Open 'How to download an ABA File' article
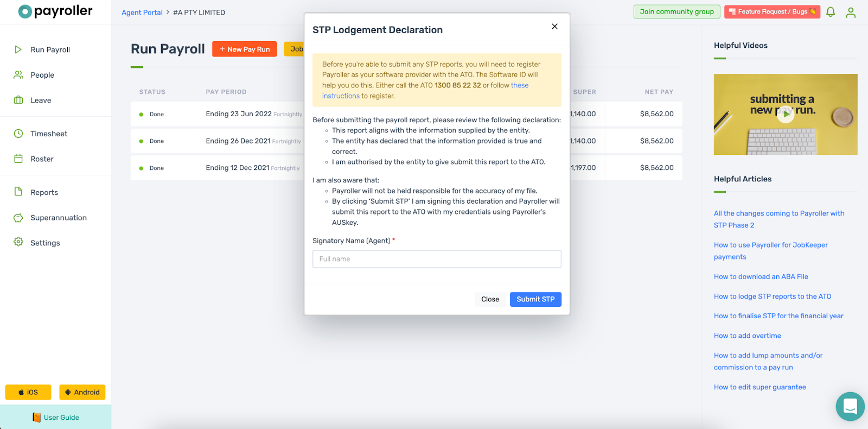 (x=761, y=276)
